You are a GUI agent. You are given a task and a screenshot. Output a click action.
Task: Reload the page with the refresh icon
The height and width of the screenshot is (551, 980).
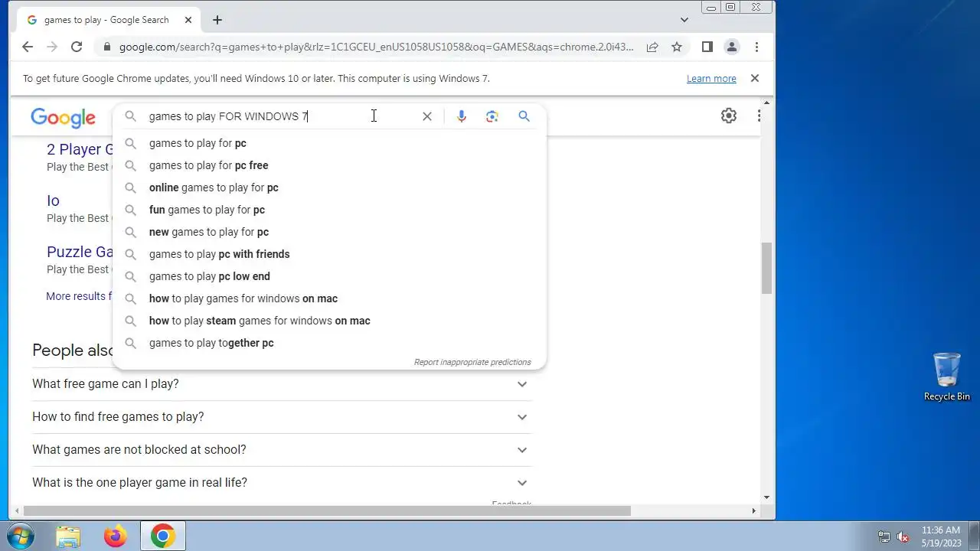coord(77,47)
